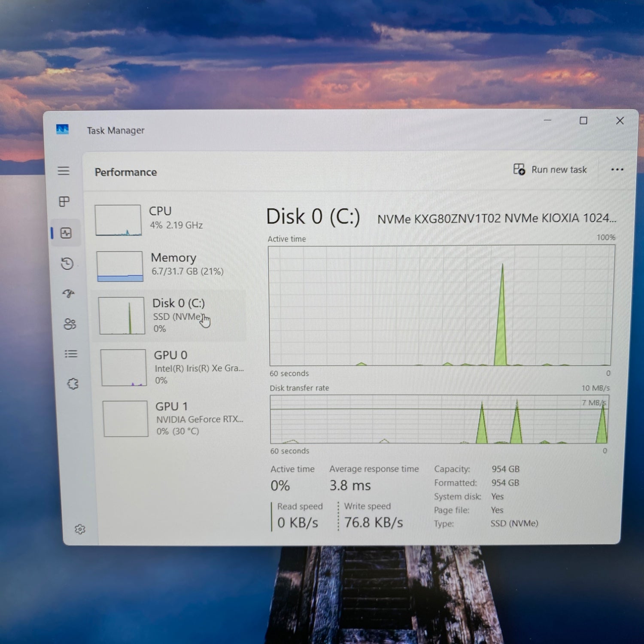The image size is (644, 644).
Task: Open the App history page
Action: coord(67,264)
